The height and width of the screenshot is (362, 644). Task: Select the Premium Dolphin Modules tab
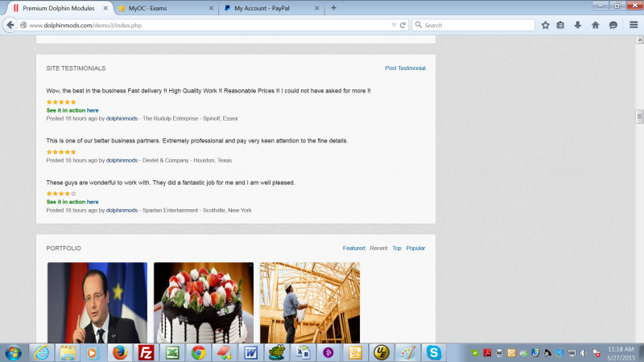pyautogui.click(x=60, y=8)
